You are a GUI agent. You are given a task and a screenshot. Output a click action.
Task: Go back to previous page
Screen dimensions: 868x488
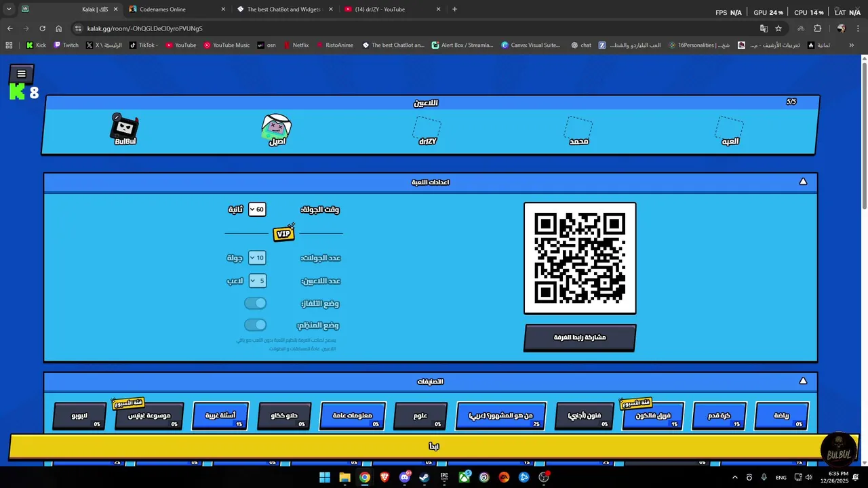(x=9, y=28)
